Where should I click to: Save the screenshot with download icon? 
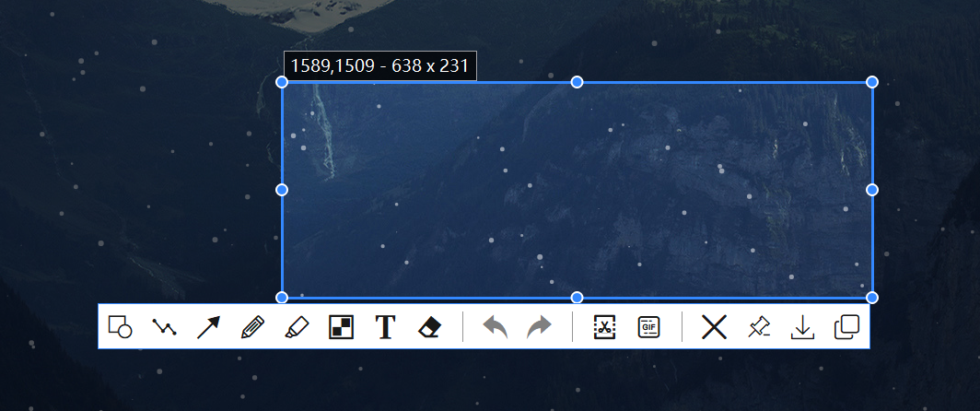coord(802,326)
